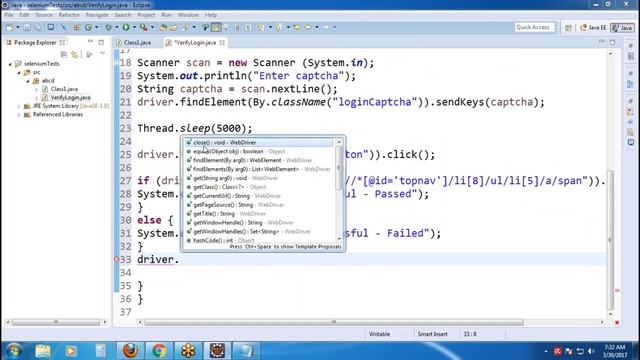The height and width of the screenshot is (360, 640).
Task: Open Firefox from the taskbar
Action: click(x=130, y=351)
